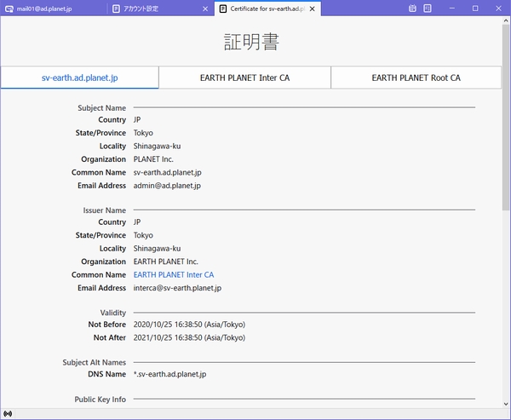
Task: Close the Certificate tab
Action: click(x=313, y=9)
